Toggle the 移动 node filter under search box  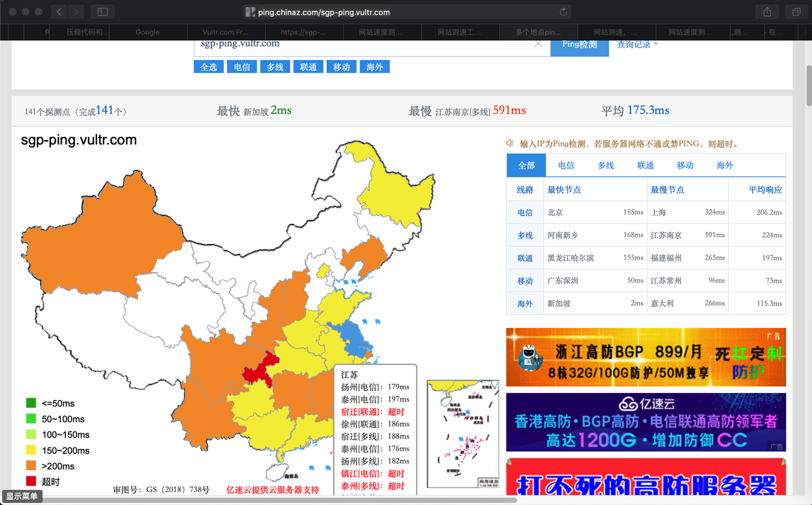pyautogui.click(x=341, y=66)
